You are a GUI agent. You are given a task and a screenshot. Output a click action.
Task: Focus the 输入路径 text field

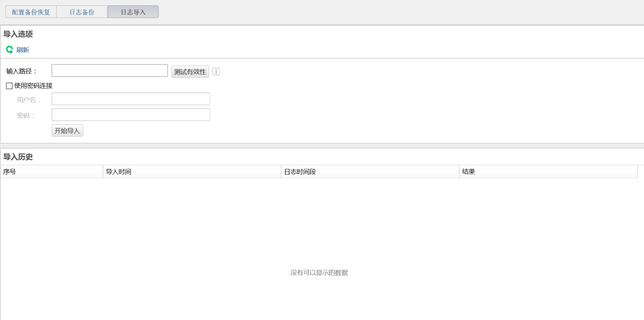pos(110,71)
